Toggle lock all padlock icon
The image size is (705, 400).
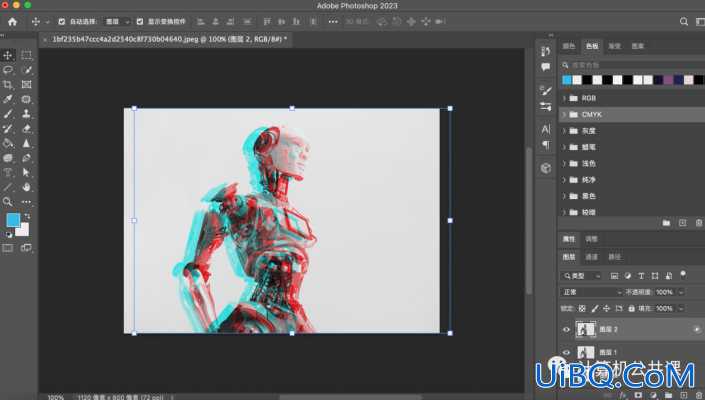point(632,308)
